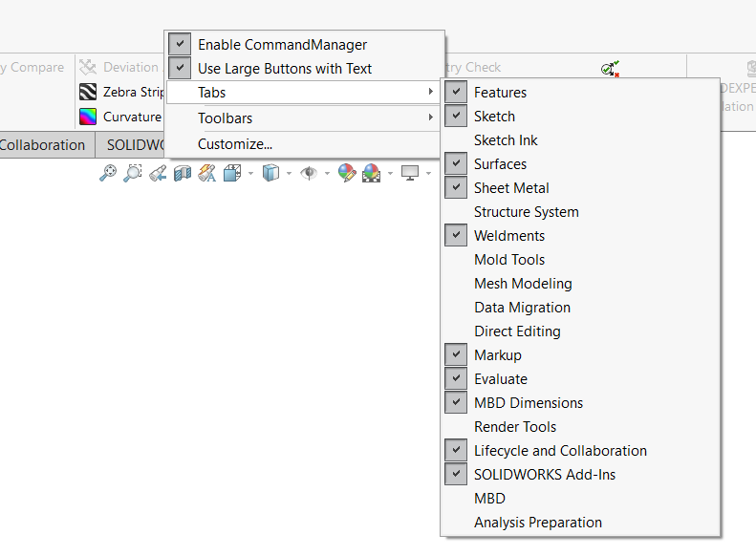
Task: Switch to Lifecycle and Collaboration tab
Action: point(42,145)
